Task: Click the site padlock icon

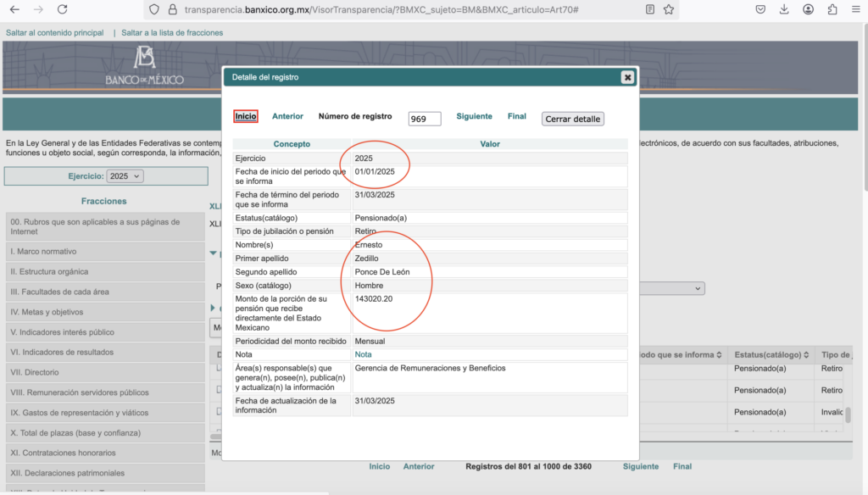Action: (172, 9)
